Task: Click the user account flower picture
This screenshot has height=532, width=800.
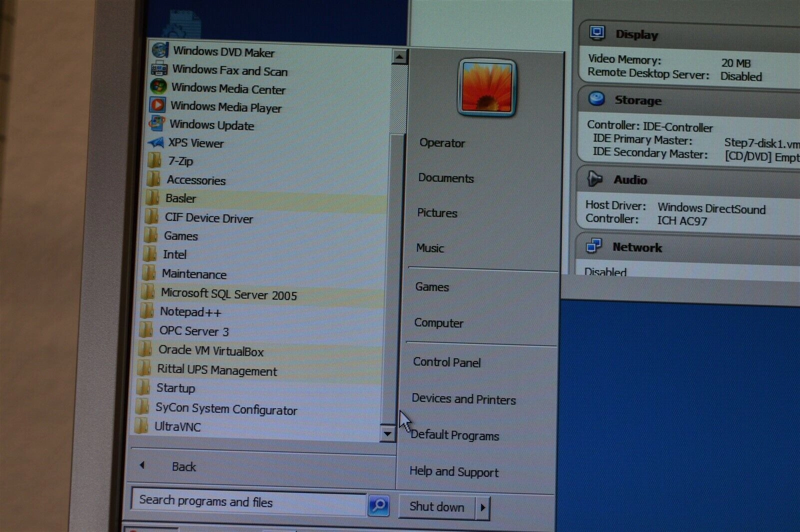Action: [486, 88]
